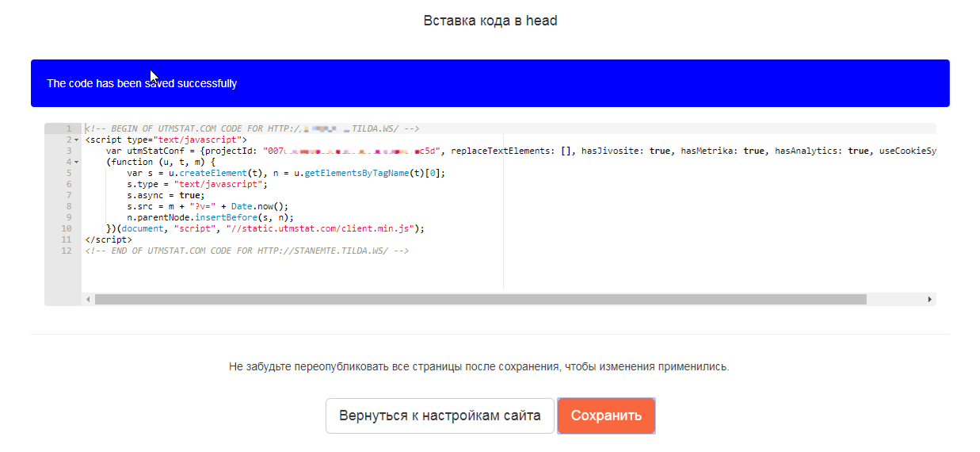
Task: Click the Сохранить button
Action: tap(606, 416)
